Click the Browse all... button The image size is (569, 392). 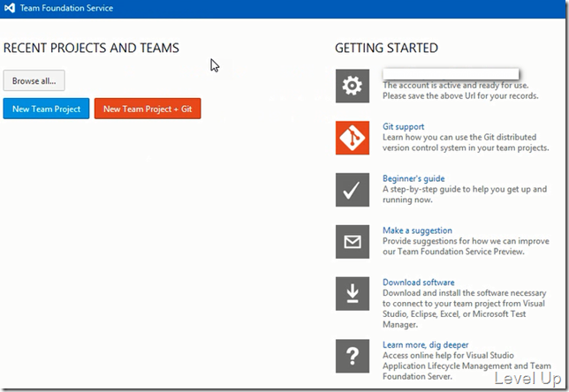click(34, 80)
